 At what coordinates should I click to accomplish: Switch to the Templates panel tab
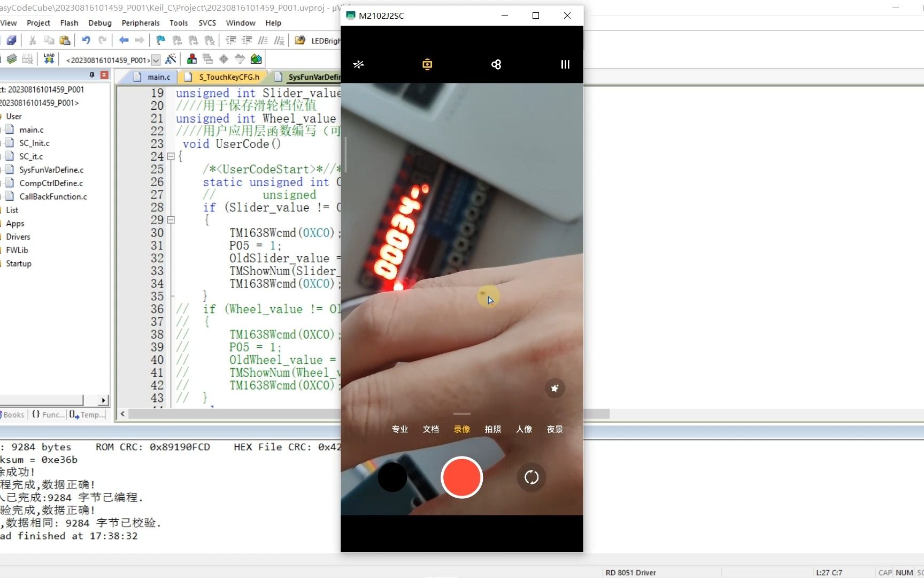(x=88, y=415)
